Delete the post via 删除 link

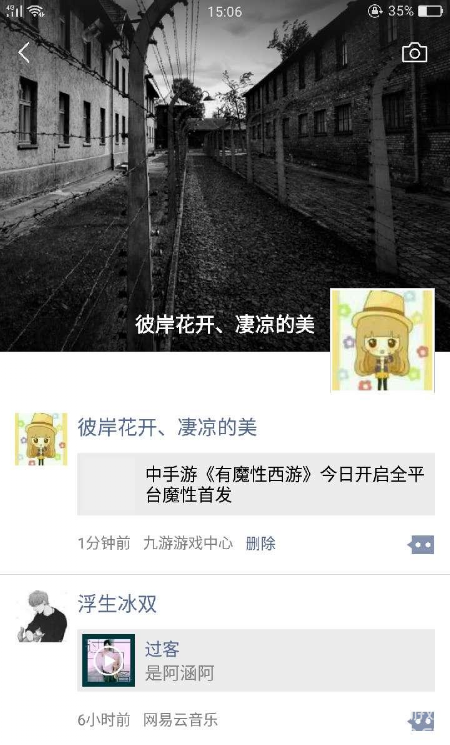coord(260,543)
